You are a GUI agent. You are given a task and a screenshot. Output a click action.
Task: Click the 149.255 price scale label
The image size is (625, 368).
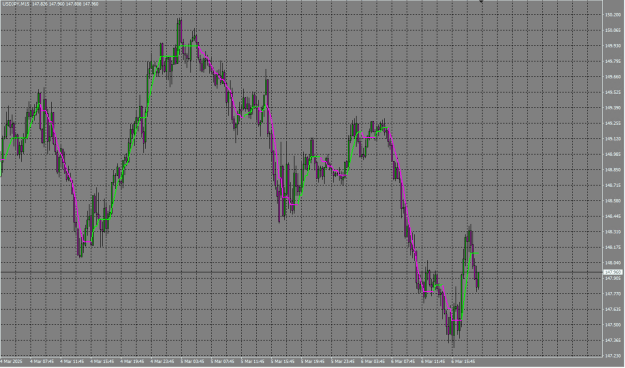point(613,123)
